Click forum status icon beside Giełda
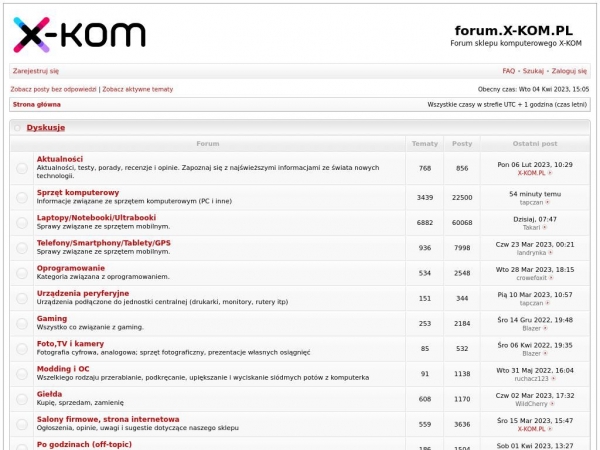Viewport: 600px width, 450px height. tap(22, 399)
